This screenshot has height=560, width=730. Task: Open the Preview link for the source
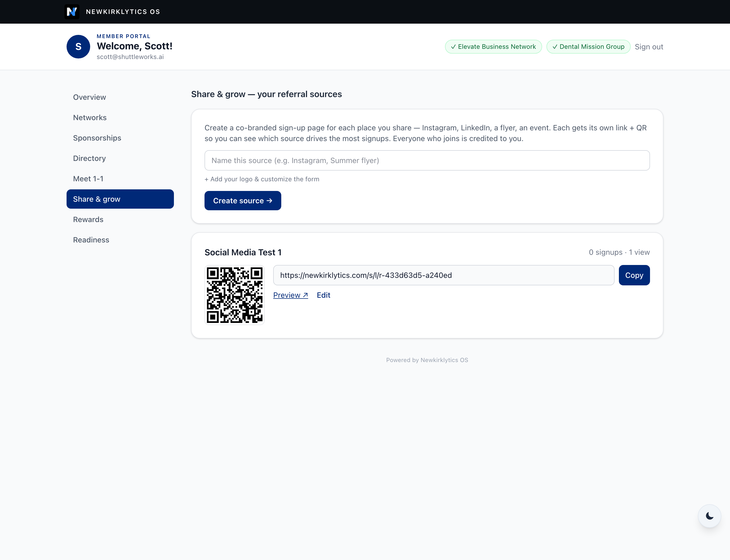(x=290, y=295)
